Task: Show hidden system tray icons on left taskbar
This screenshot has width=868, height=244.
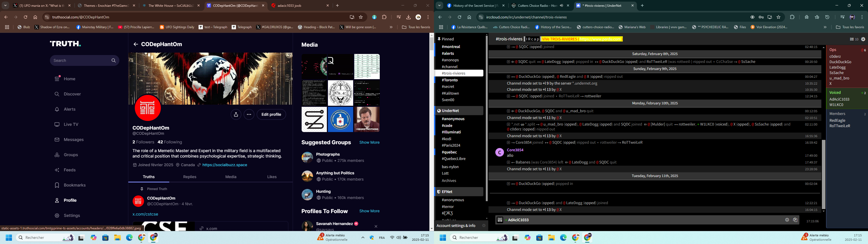Action: [x=363, y=238]
